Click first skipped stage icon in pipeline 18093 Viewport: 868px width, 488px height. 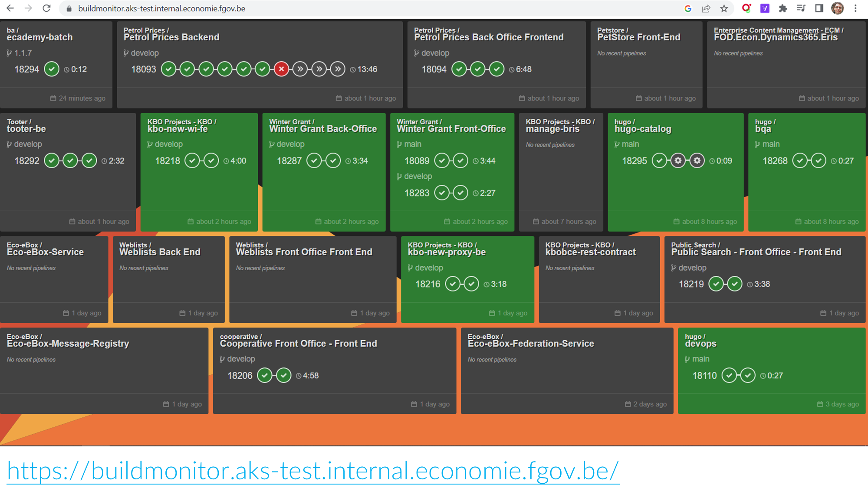[x=300, y=69]
